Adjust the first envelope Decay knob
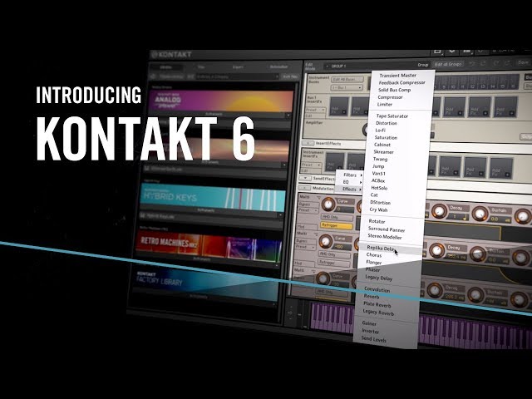The height and width of the screenshot is (399, 532). coord(440,211)
